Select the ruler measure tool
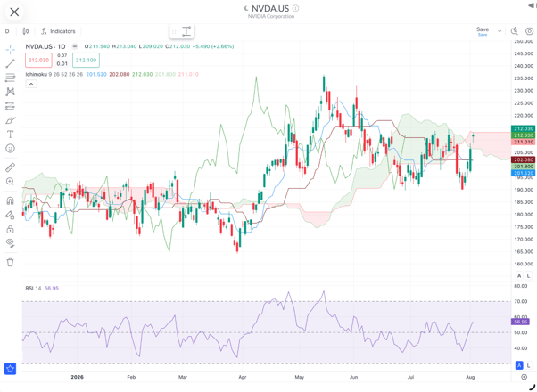Image resolution: width=537 pixels, height=392 pixels. point(11,167)
